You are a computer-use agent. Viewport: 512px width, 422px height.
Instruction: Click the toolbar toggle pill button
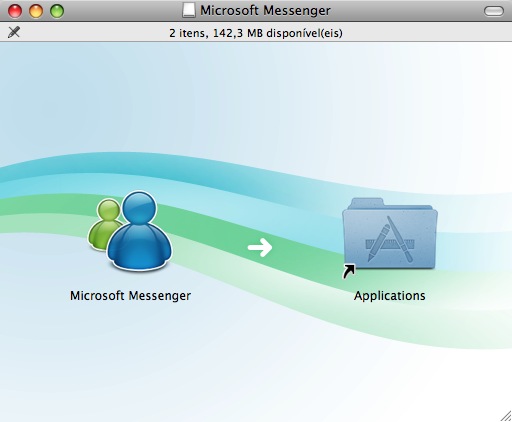point(493,11)
